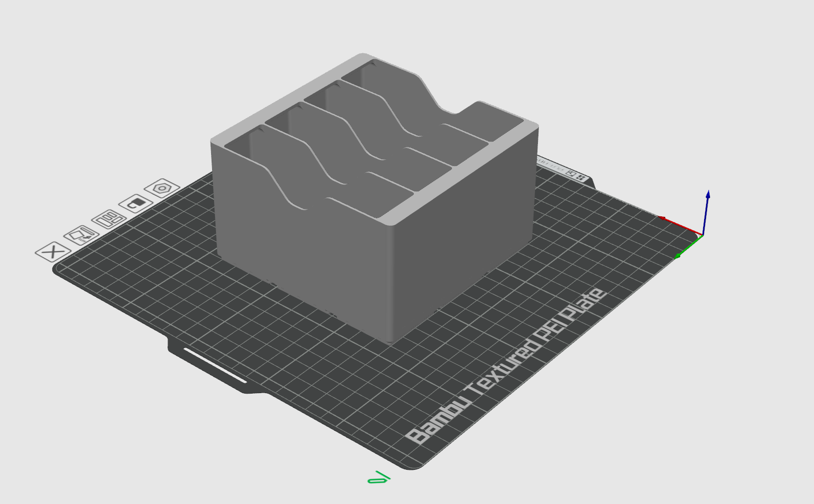Toggle the plate lock icon
Image resolution: width=814 pixels, height=504 pixels.
click(x=135, y=203)
